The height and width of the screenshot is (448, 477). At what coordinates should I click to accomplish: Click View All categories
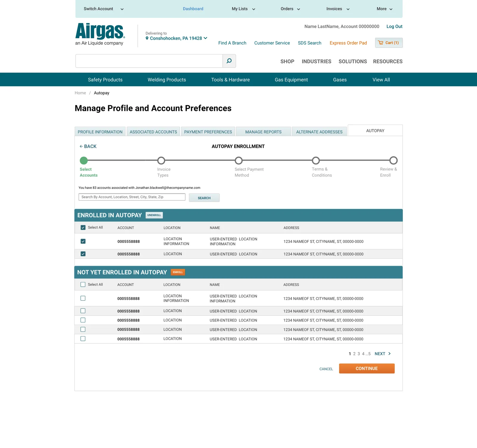(x=381, y=80)
